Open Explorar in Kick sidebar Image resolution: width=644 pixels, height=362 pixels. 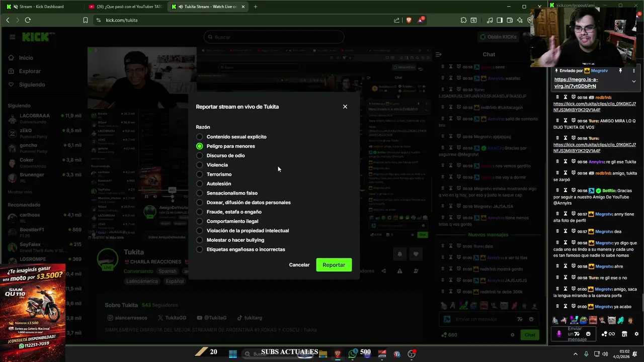click(25, 71)
